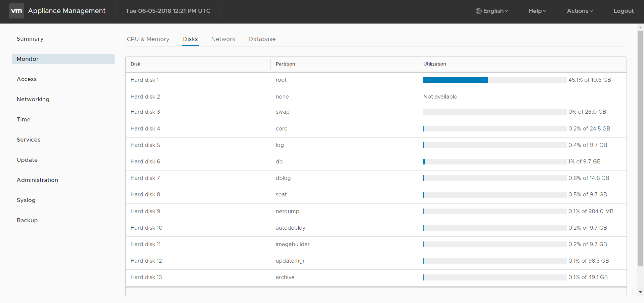Switch to the CPU & Memory tab
The image size is (644, 303).
[x=148, y=39]
